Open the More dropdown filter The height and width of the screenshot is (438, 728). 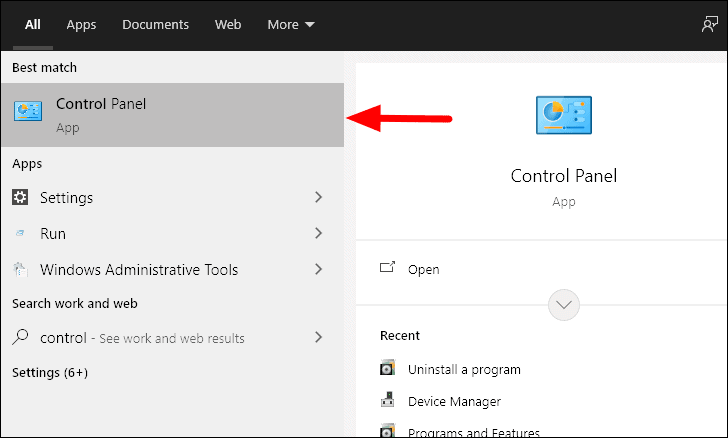point(291,25)
